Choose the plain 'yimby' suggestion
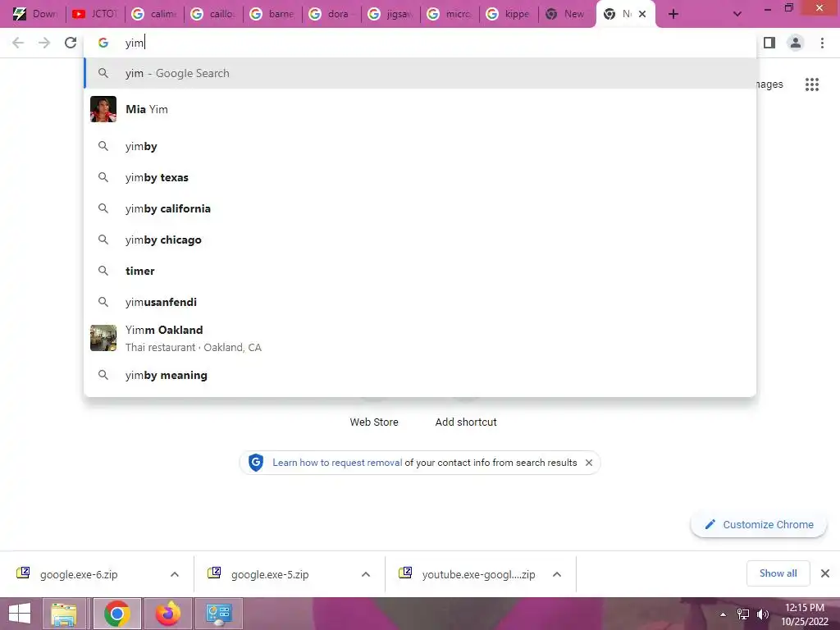 (x=420, y=146)
